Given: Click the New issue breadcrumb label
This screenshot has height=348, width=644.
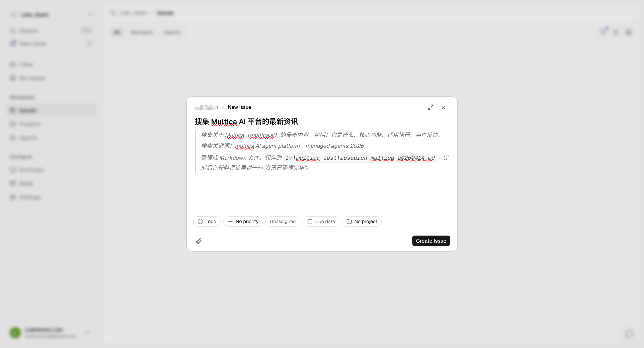Looking at the screenshot, I should pos(239,107).
